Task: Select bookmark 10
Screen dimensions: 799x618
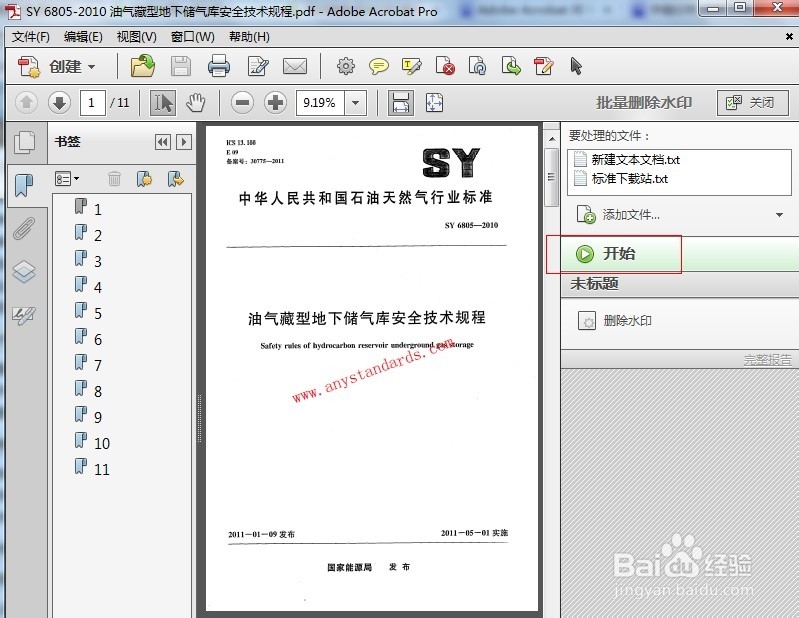Action: point(92,442)
